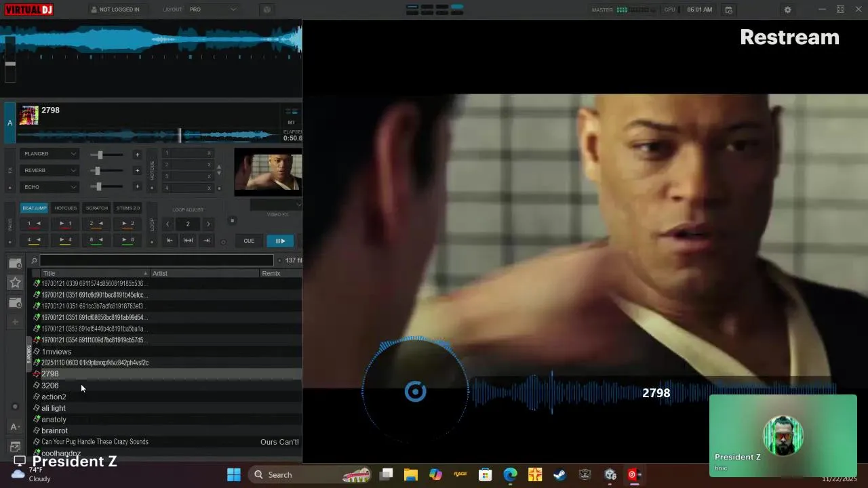
Task: Open the favorites star sidebar icon
Action: click(15, 283)
